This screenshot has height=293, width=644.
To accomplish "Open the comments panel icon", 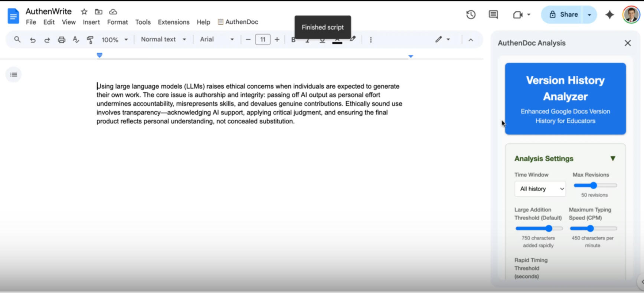I will [493, 15].
